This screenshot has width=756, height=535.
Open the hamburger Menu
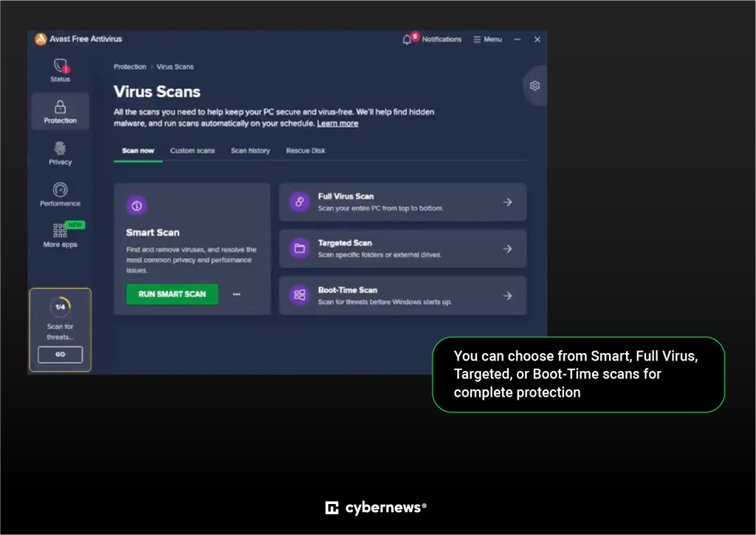487,40
